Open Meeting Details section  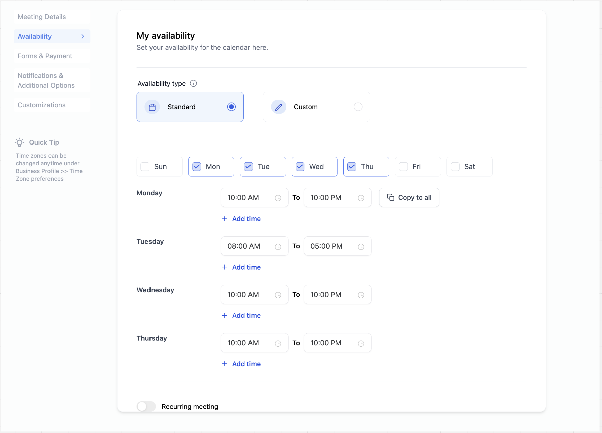(x=52, y=17)
